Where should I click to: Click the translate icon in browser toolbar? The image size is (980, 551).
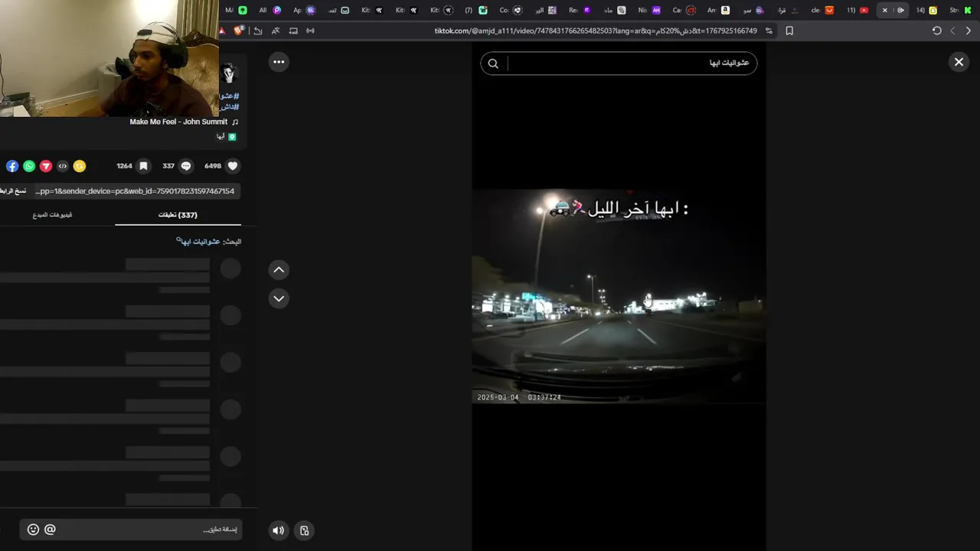click(275, 31)
